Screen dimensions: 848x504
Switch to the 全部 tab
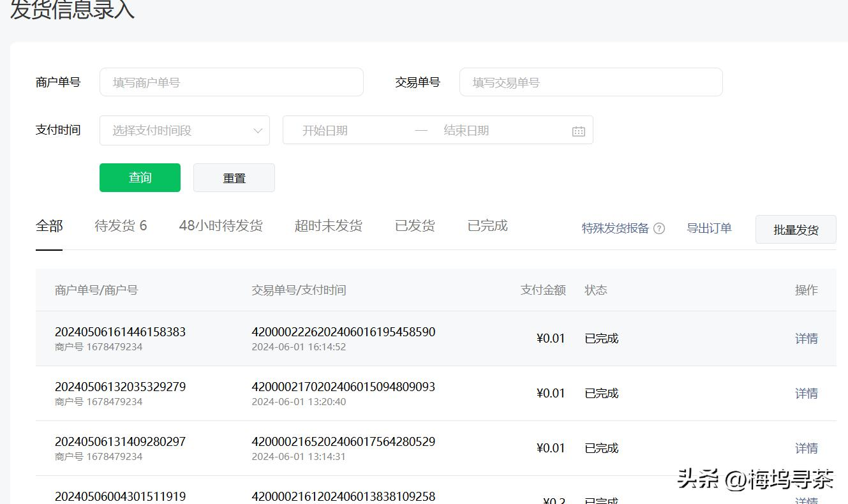[x=49, y=226]
